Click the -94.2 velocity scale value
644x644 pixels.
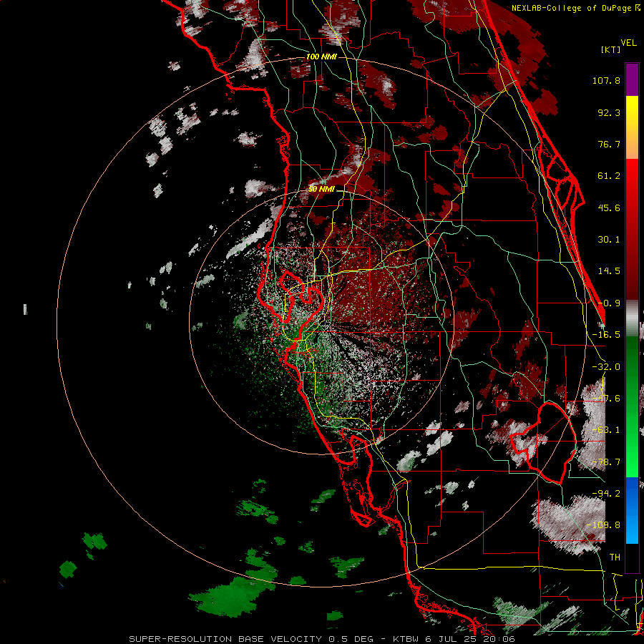[x=606, y=494]
